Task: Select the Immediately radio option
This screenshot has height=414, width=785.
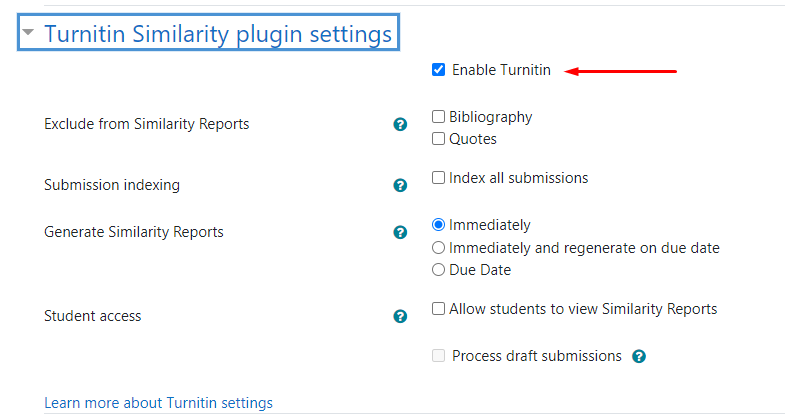Action: pyautogui.click(x=439, y=225)
